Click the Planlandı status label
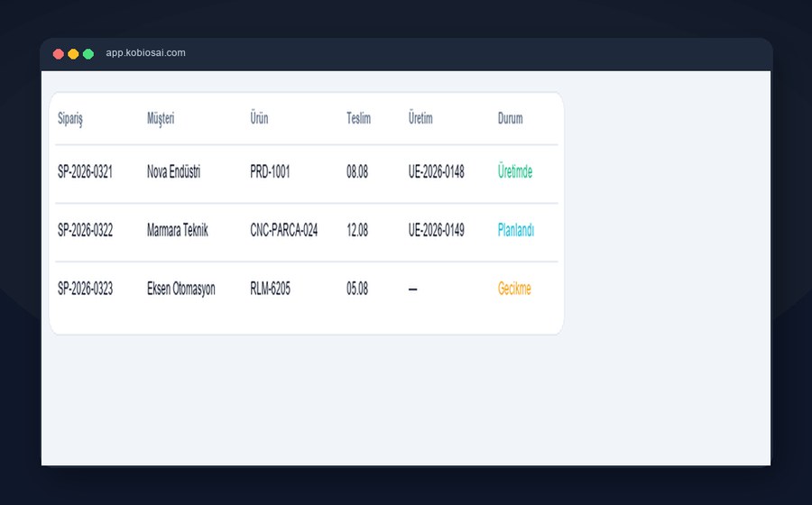The height and width of the screenshot is (505, 812). 516,230
